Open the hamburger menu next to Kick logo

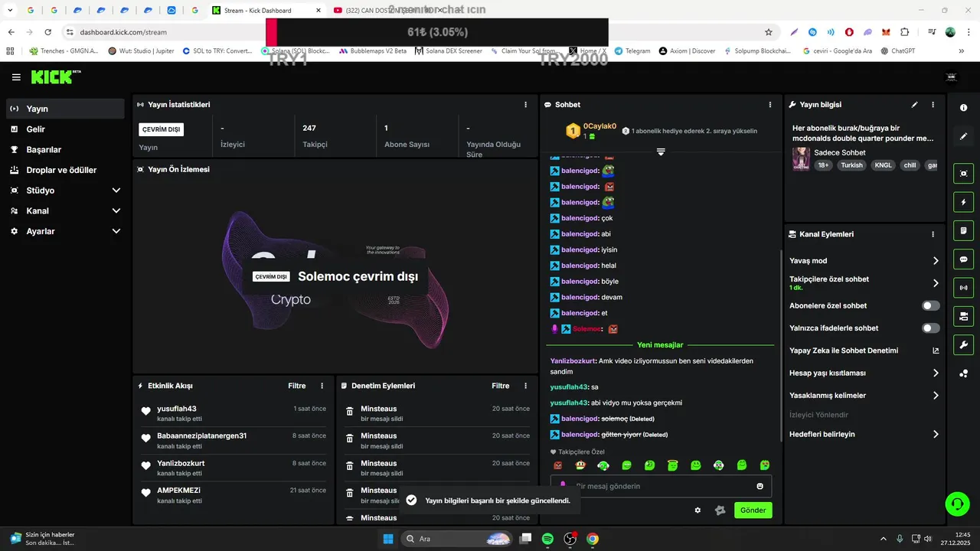tap(16, 77)
